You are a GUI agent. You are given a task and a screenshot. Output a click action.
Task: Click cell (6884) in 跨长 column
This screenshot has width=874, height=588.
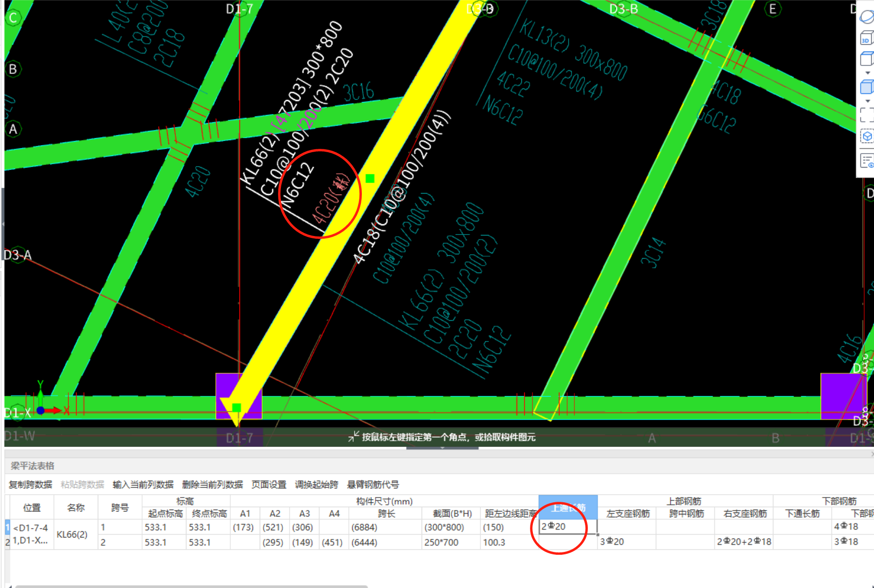[x=386, y=527]
